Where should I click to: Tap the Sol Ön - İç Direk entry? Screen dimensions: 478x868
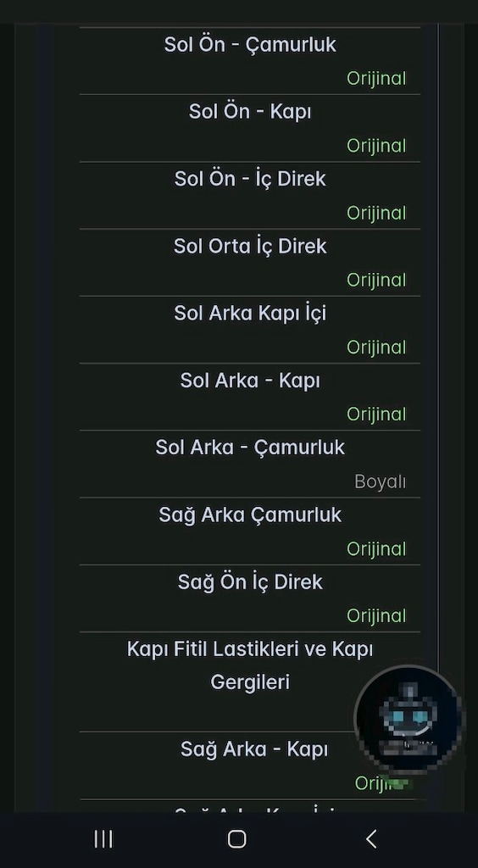tap(249, 196)
